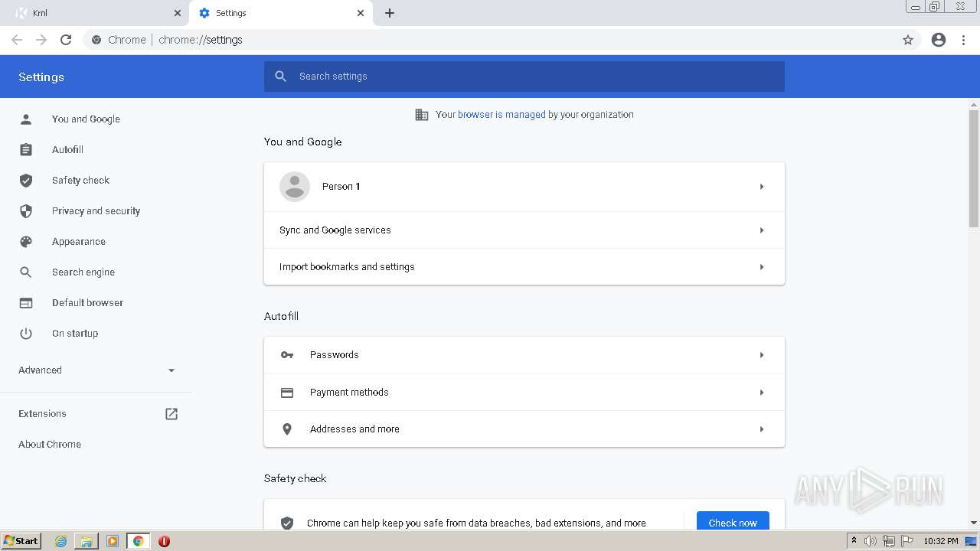Show hidden system tray icons
The image size is (980, 551).
click(x=854, y=541)
